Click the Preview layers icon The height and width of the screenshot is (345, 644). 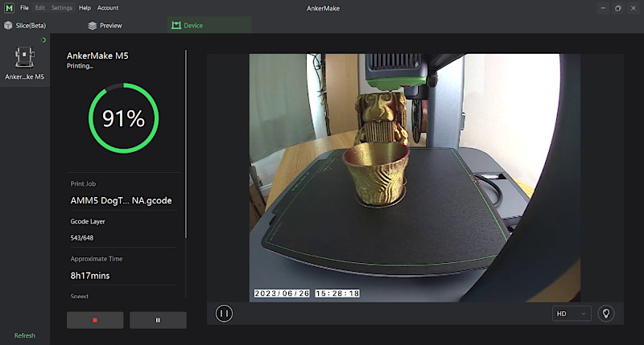[x=92, y=26]
